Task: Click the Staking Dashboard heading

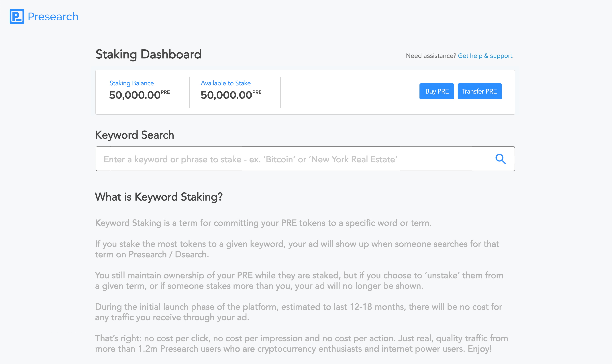Action: pos(148,54)
